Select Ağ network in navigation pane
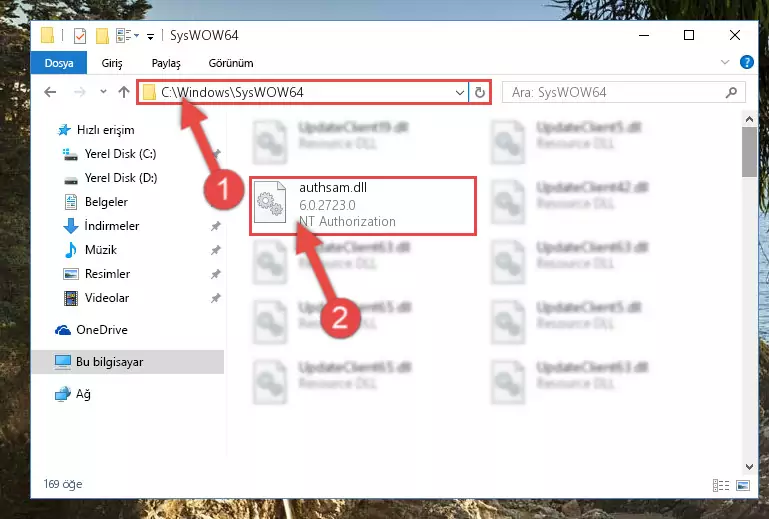The image size is (769, 519). (83, 394)
